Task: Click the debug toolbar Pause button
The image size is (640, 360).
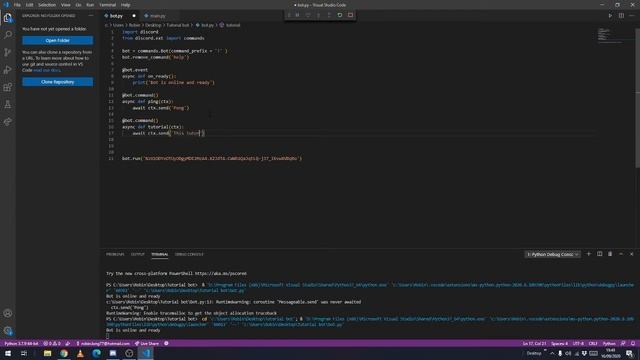Action: 298,15
